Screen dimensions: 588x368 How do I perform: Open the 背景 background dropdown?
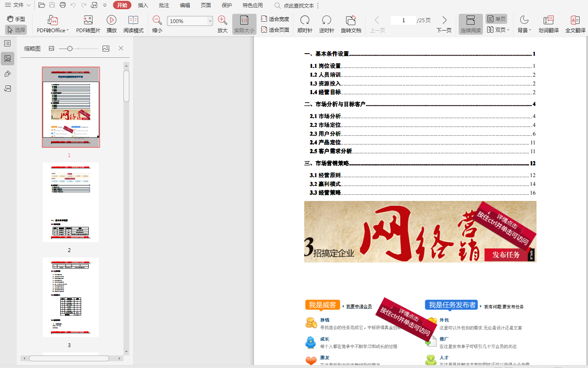[524, 24]
